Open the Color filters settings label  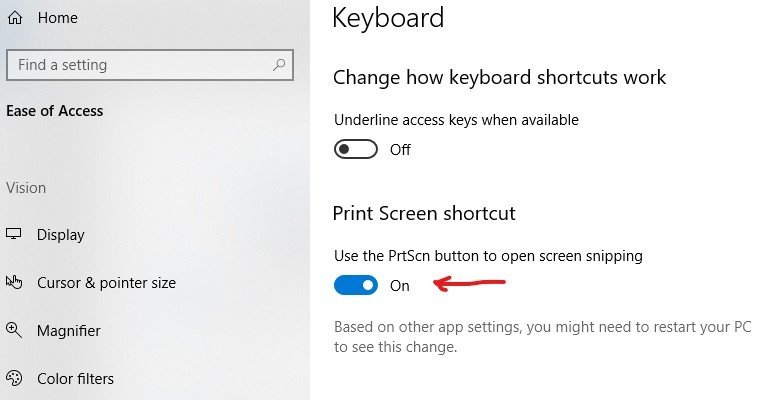tap(75, 379)
